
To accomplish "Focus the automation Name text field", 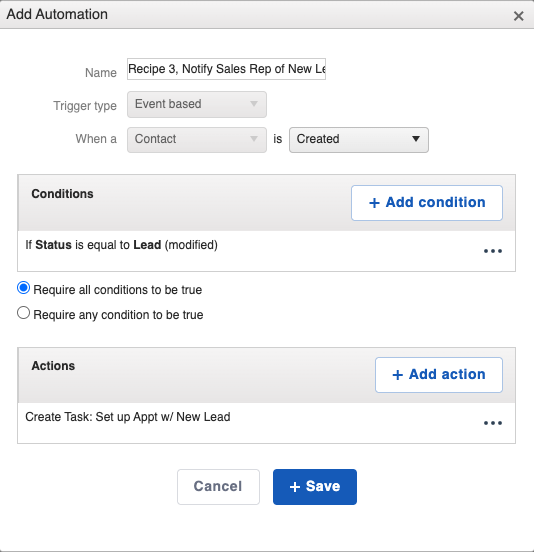I will (226, 69).
